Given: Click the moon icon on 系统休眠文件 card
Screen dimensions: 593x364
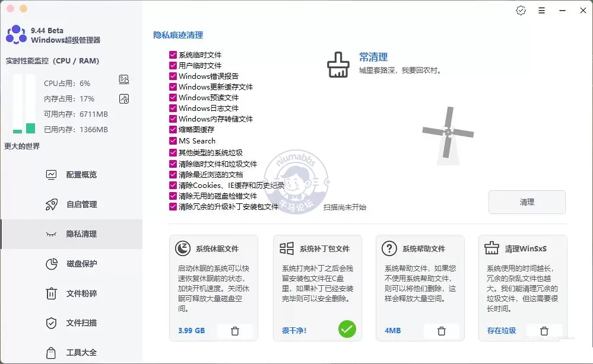Looking at the screenshot, I should [183, 248].
